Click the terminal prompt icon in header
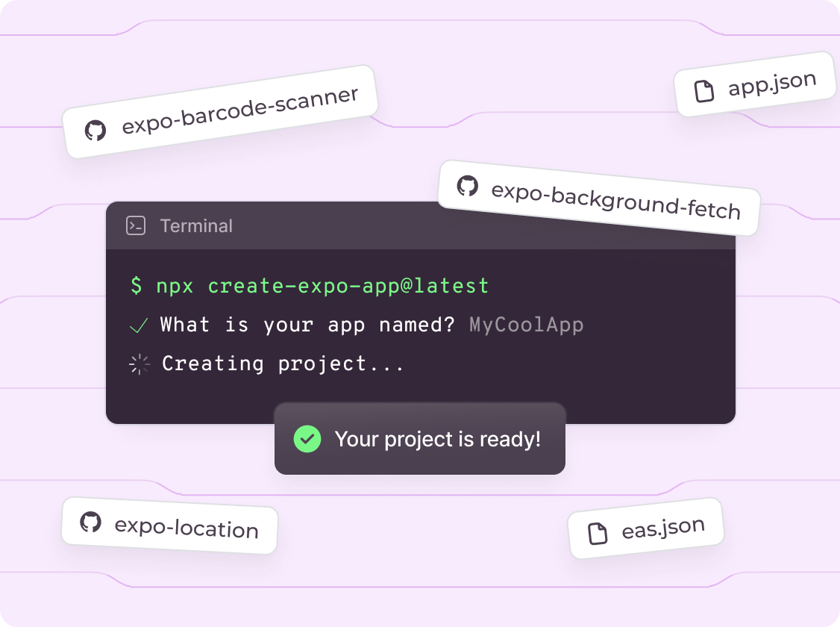The image size is (840, 627). 136,225
